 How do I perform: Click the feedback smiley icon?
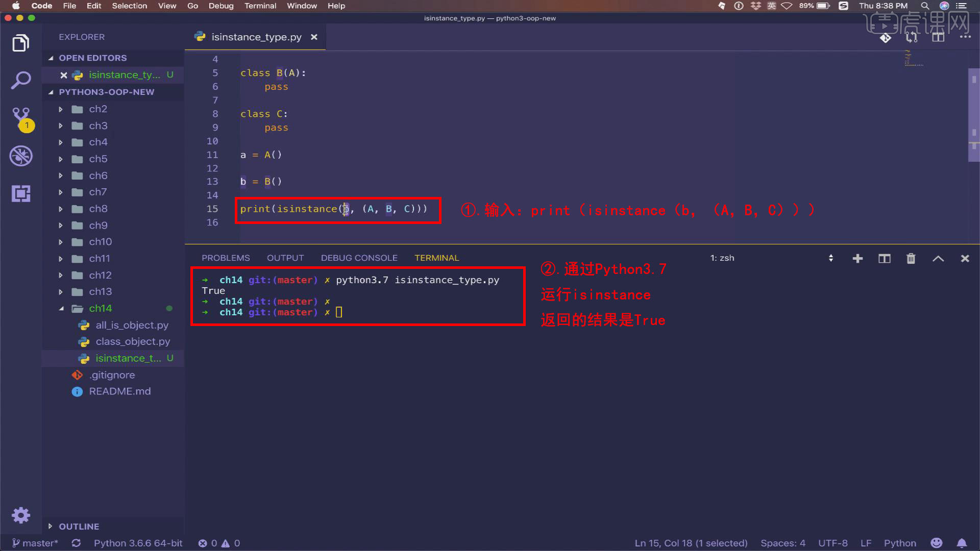click(936, 543)
